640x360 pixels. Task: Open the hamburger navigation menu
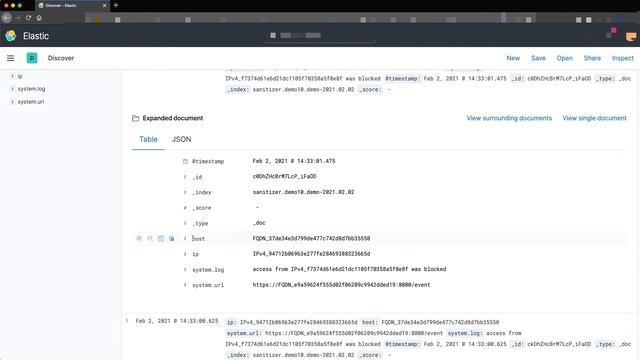pyautogui.click(x=11, y=58)
